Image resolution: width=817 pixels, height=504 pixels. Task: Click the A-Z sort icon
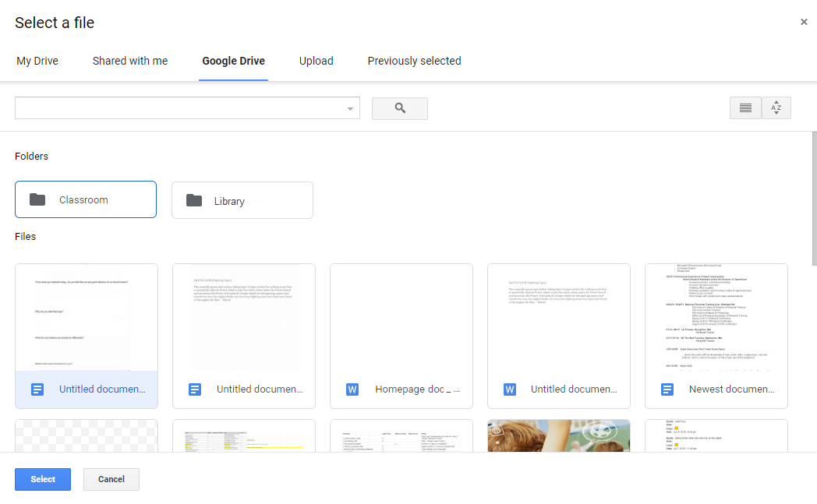(x=776, y=107)
